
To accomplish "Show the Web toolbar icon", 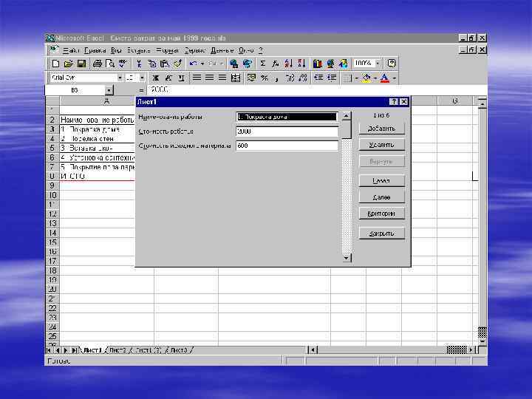I will (x=248, y=64).
